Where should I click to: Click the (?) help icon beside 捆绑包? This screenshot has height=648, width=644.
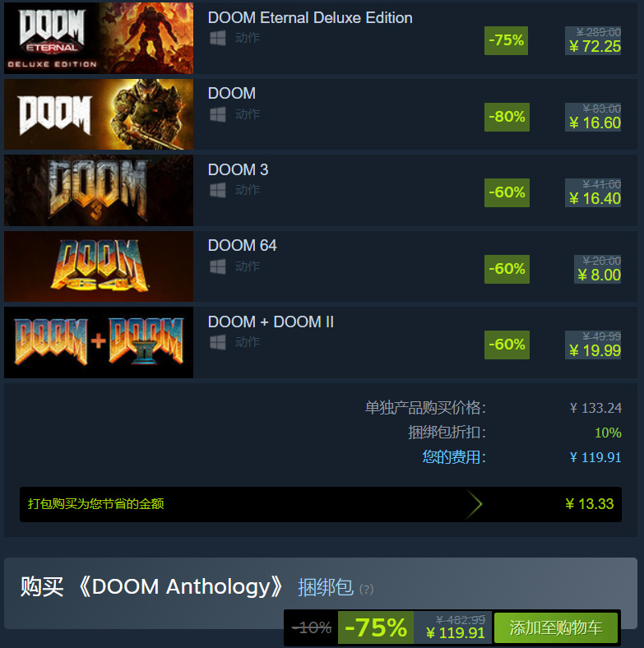click(x=366, y=589)
